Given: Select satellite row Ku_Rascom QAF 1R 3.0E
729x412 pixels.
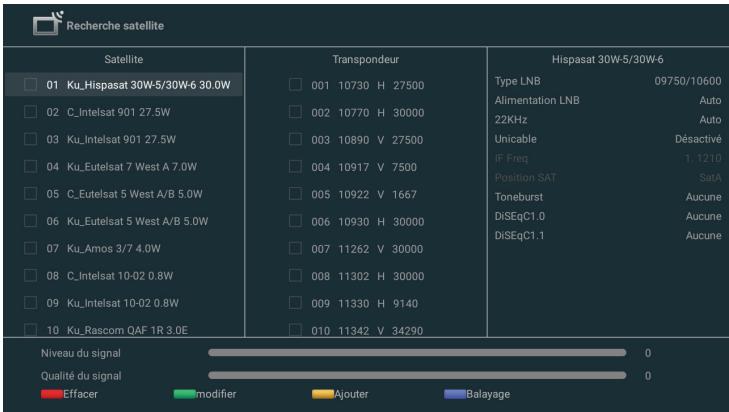Looking at the screenshot, I should click(x=124, y=330).
